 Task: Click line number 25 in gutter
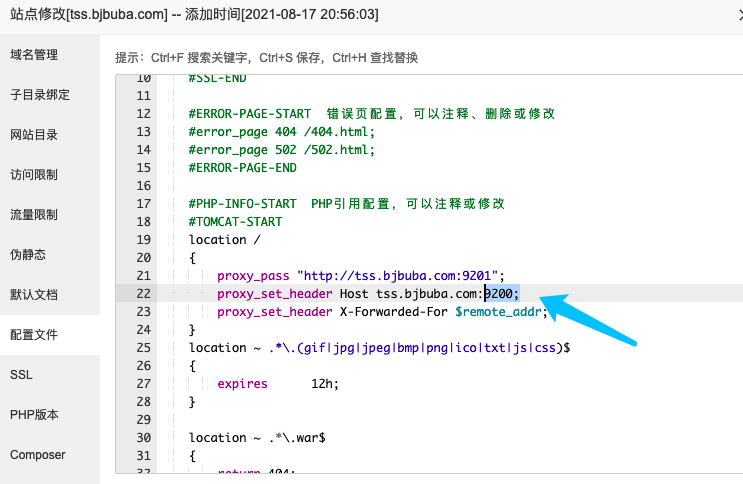[x=144, y=347]
